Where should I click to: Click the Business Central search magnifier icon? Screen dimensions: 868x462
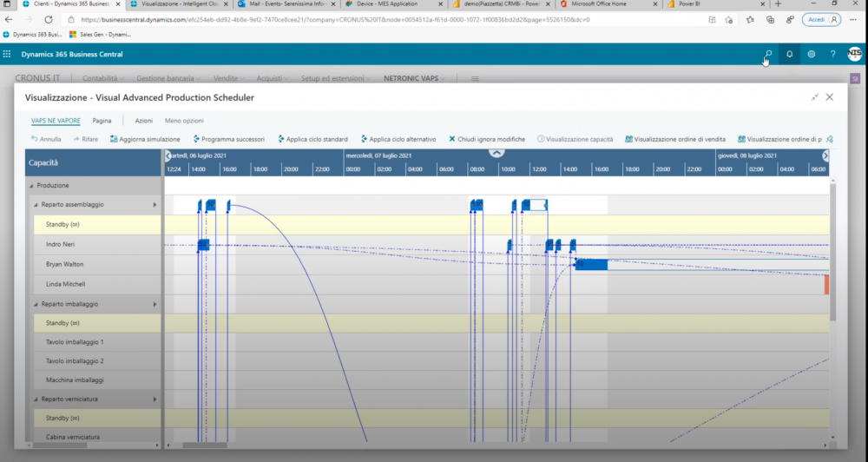pos(768,55)
